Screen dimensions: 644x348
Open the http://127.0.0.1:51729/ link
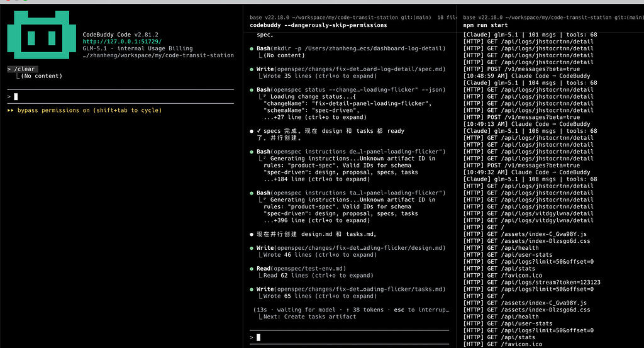(x=122, y=42)
